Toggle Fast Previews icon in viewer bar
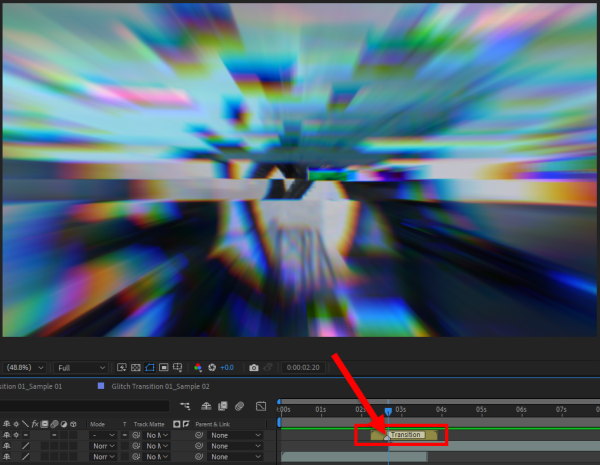The height and width of the screenshot is (465, 600). click(122, 368)
